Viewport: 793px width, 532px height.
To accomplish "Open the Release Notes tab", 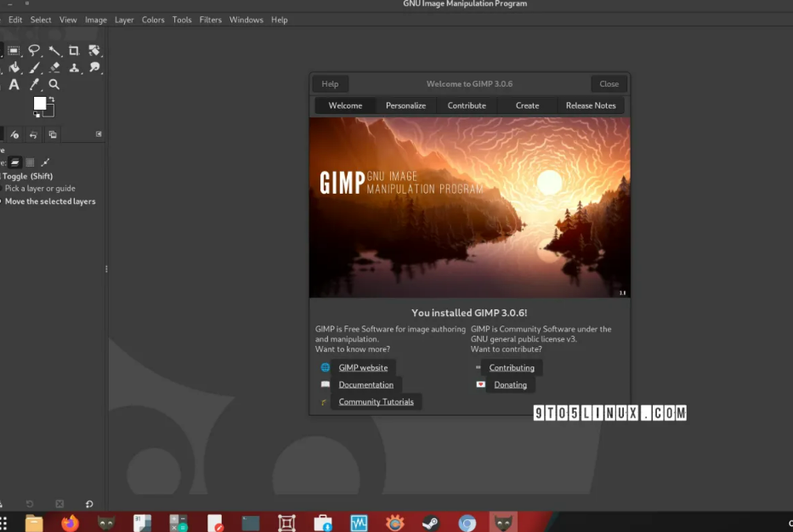I will coord(591,105).
